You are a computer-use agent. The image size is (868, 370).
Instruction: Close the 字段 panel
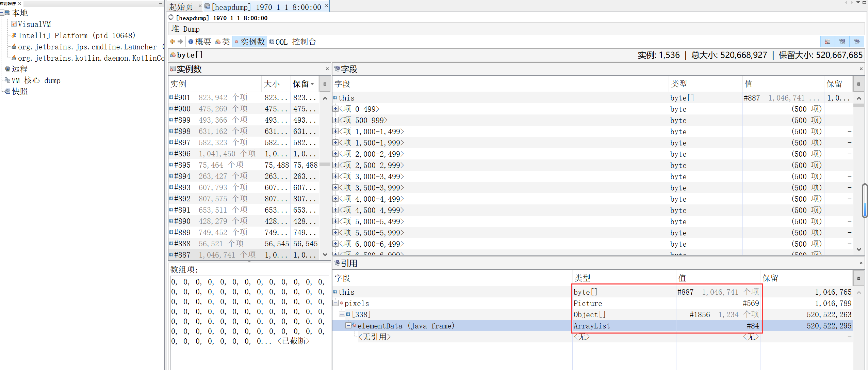(x=861, y=69)
